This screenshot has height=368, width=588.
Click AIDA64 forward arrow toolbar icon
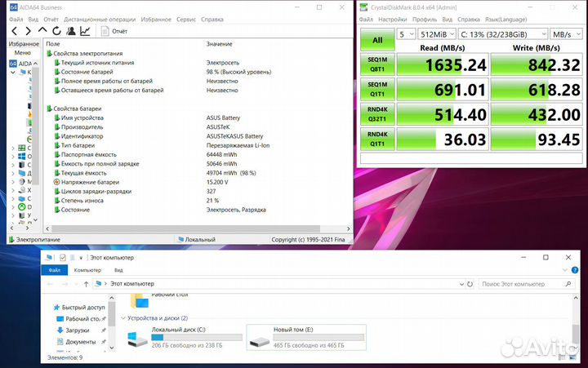(28, 31)
